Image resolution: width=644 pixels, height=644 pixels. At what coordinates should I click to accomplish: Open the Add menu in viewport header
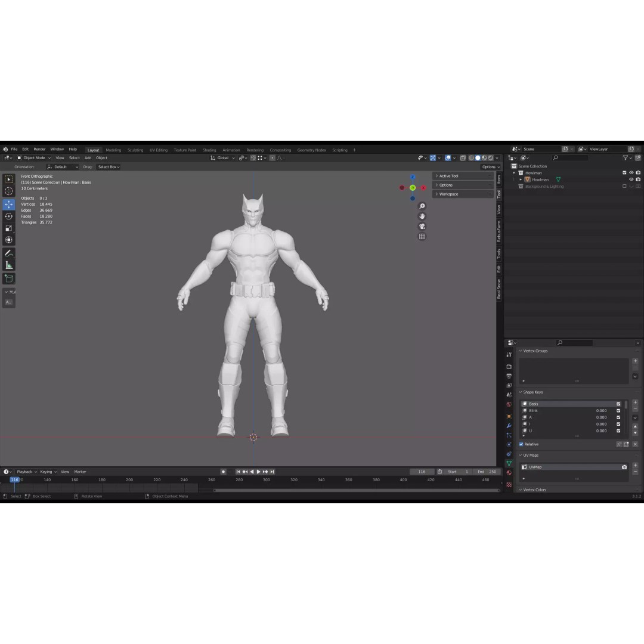click(88, 157)
